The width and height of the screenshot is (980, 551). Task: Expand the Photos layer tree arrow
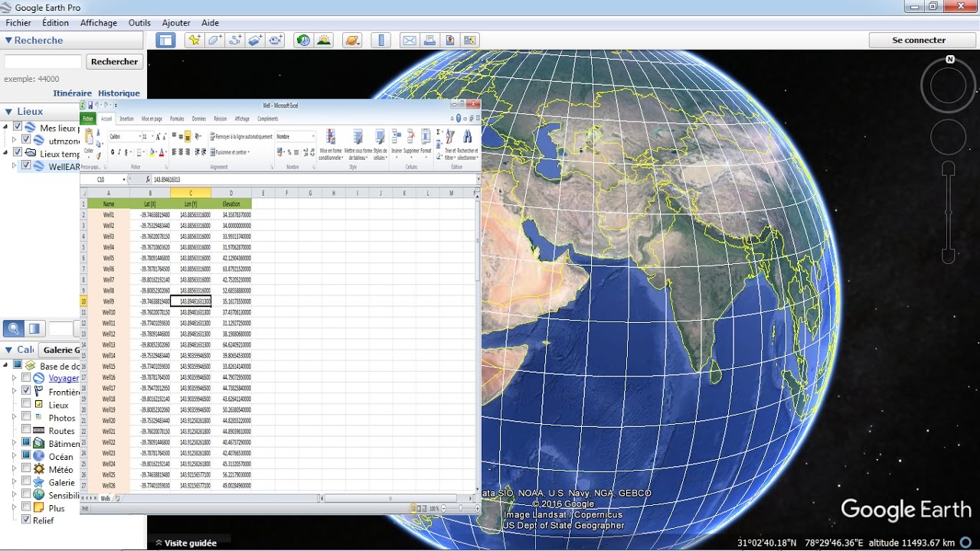pyautogui.click(x=15, y=417)
